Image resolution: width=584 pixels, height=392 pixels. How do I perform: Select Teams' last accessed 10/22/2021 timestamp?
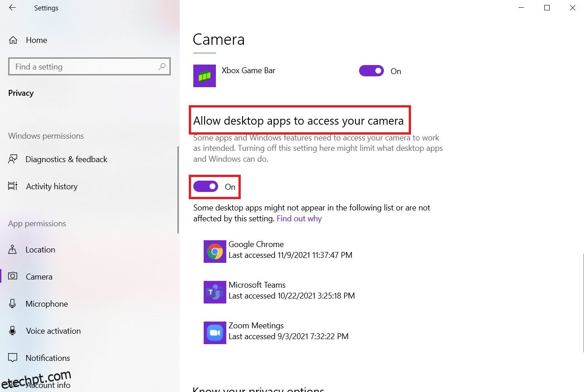tap(292, 296)
